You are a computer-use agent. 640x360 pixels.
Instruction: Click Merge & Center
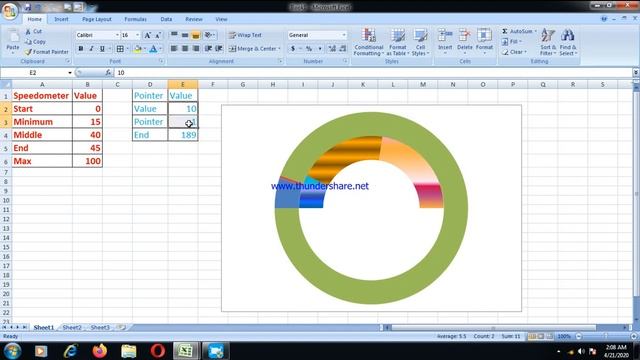(x=252, y=49)
